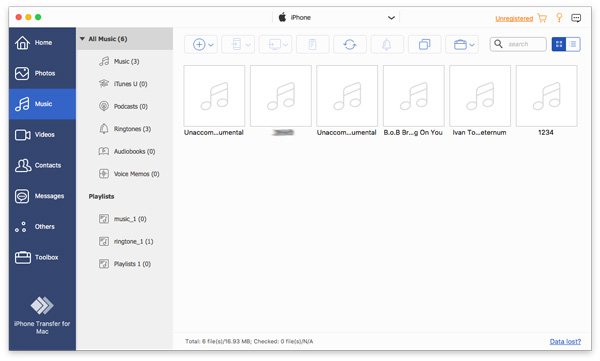
Task: Switch to grid view
Action: (559, 44)
